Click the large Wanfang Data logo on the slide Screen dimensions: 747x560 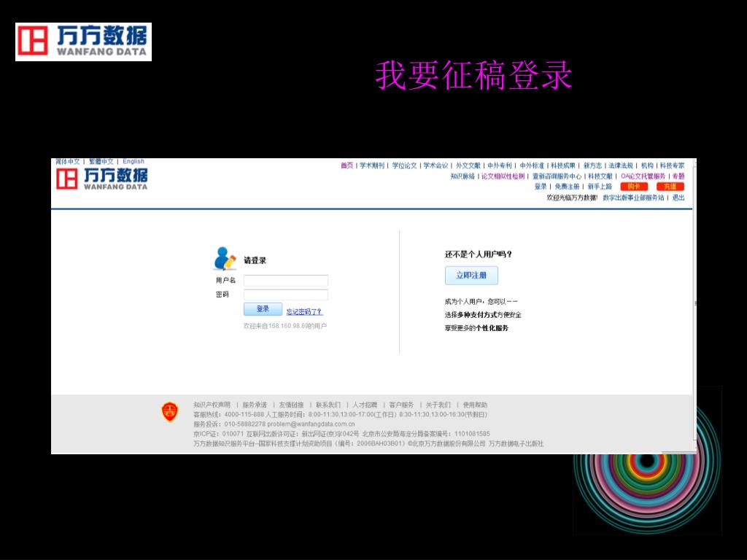pyautogui.click(x=83, y=42)
